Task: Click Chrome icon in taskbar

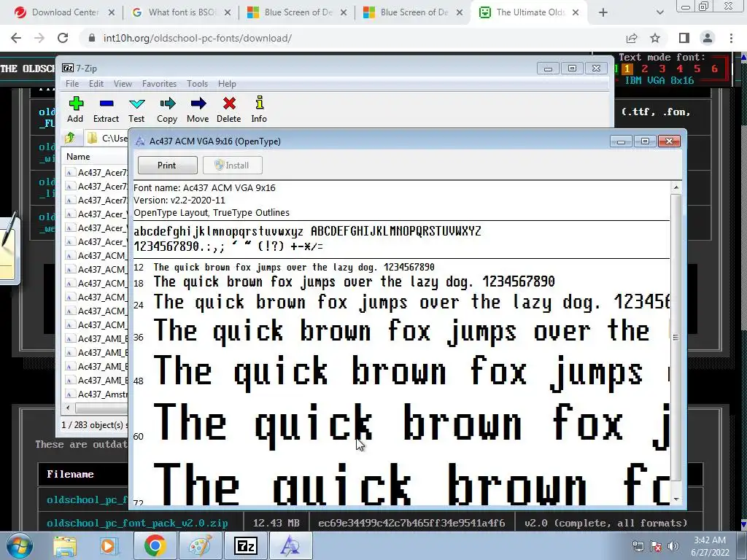Action: coord(155,546)
